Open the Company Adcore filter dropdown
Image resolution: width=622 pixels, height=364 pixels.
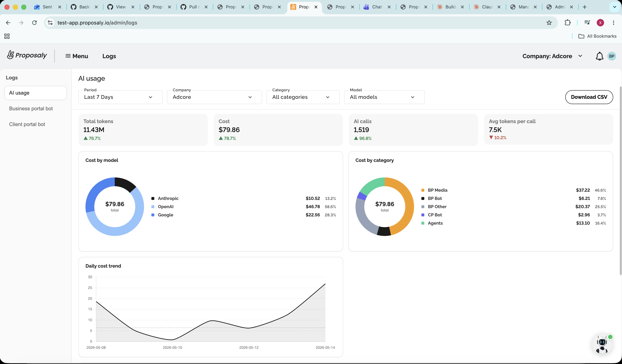(214, 97)
